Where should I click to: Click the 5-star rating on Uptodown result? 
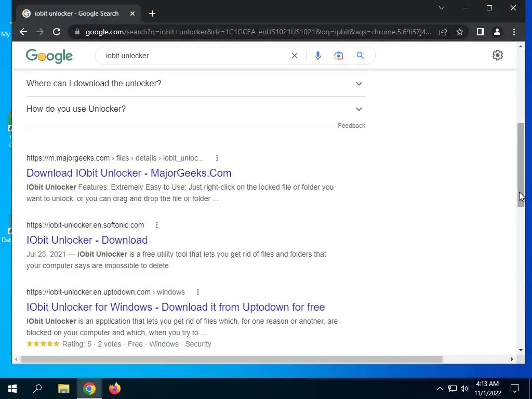(x=43, y=344)
